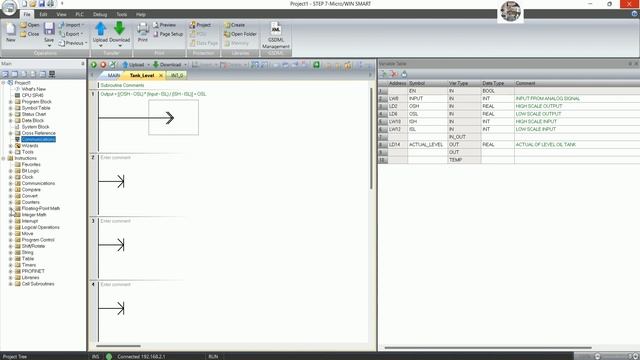The width and height of the screenshot is (640, 360).
Task: Click the INPUT symbol cell in Variable Table
Action: click(427, 98)
